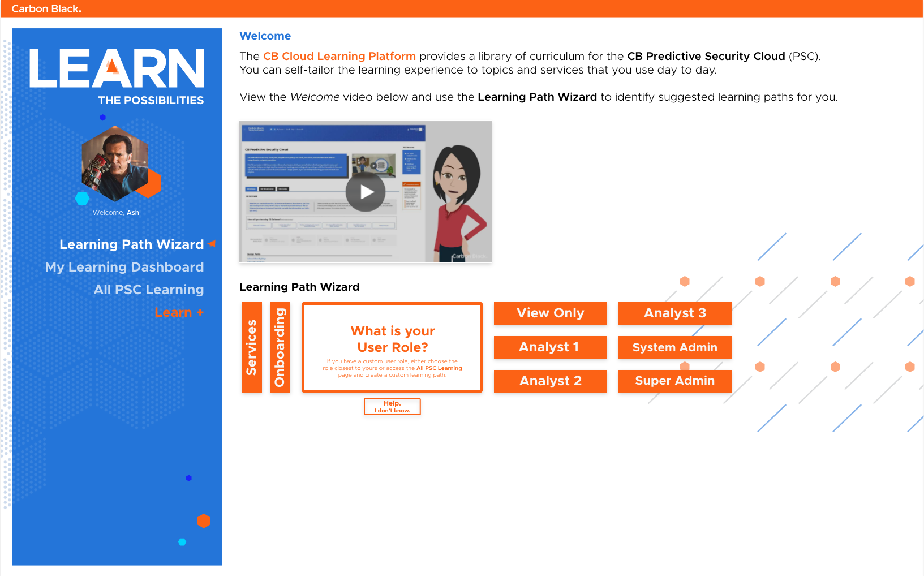Viewport: 924px width, 577px height.
Task: Choose the View Only user role
Action: 551,313
